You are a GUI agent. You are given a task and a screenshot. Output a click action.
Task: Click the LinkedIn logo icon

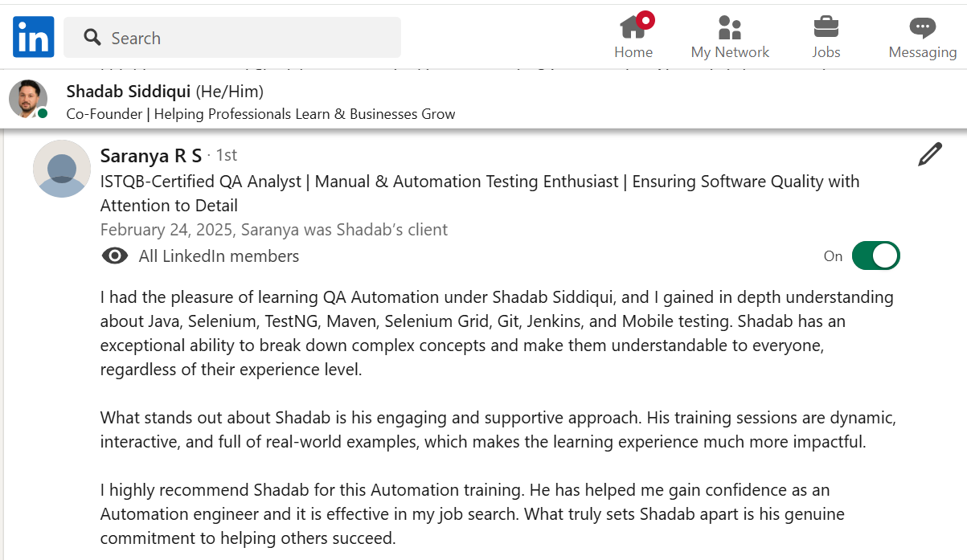coord(33,37)
